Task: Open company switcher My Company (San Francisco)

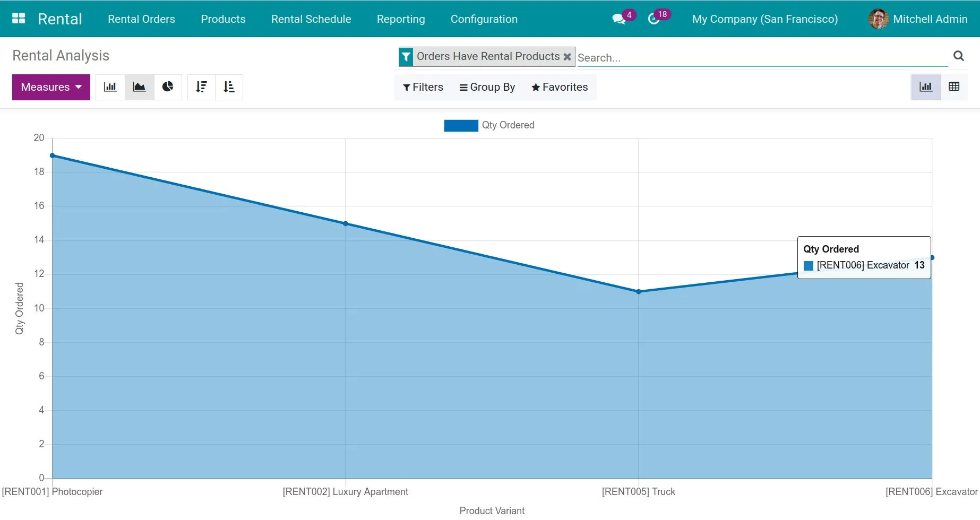Action: [765, 19]
